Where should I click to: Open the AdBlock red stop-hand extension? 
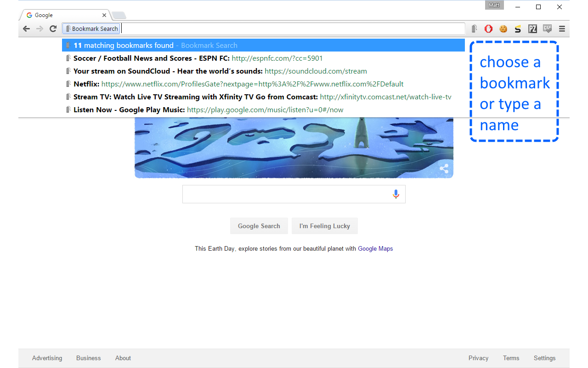pyautogui.click(x=489, y=29)
